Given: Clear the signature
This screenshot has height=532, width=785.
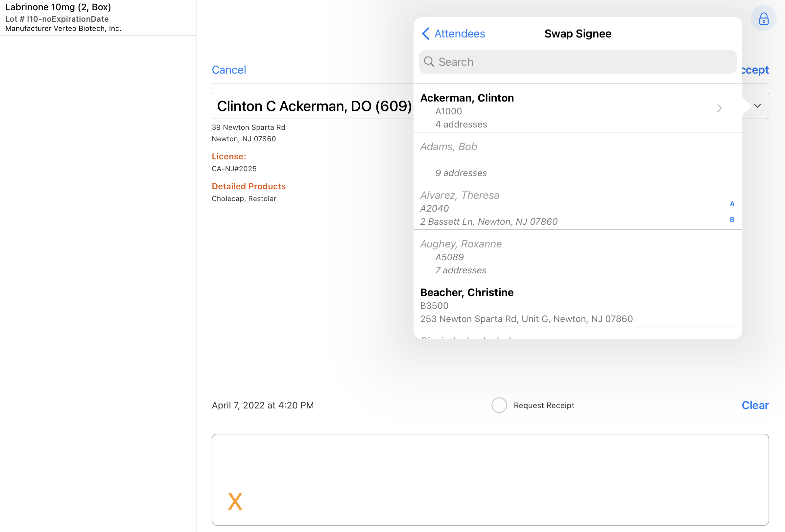Looking at the screenshot, I should [755, 405].
